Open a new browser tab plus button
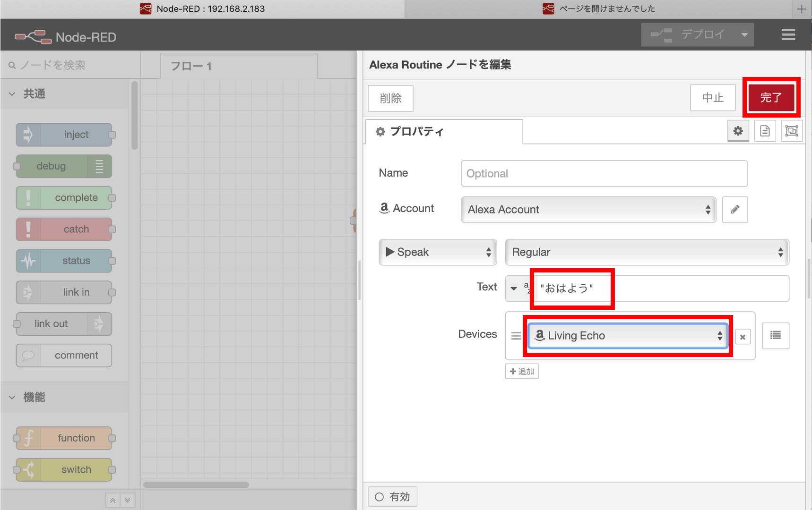The height and width of the screenshot is (510, 812). pos(802,9)
